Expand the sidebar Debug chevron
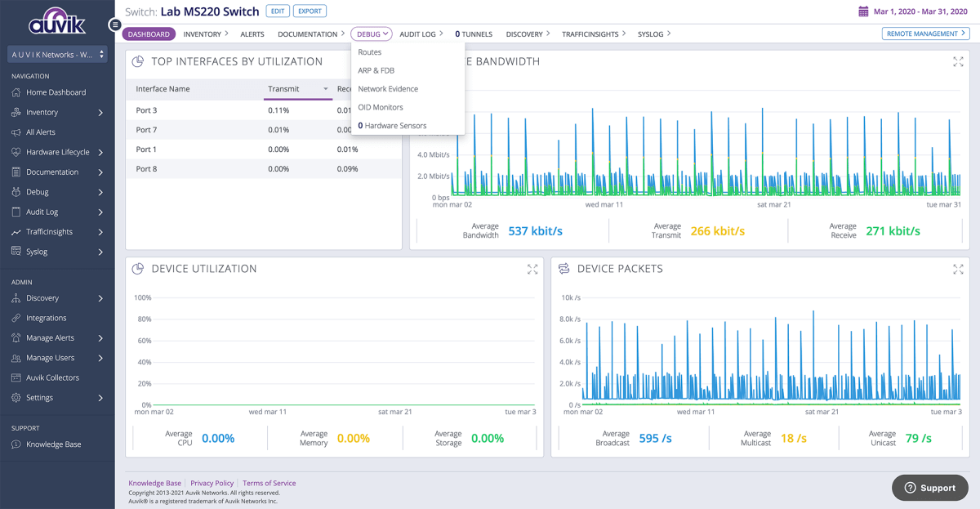Image resolution: width=980 pixels, height=509 pixels. (100, 192)
